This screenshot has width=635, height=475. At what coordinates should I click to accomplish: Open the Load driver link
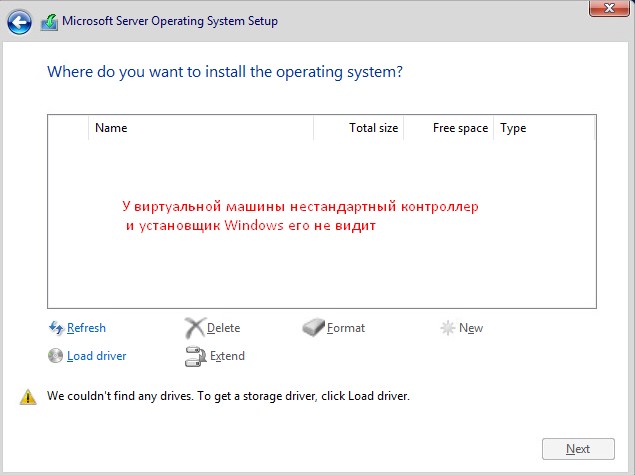coord(96,356)
